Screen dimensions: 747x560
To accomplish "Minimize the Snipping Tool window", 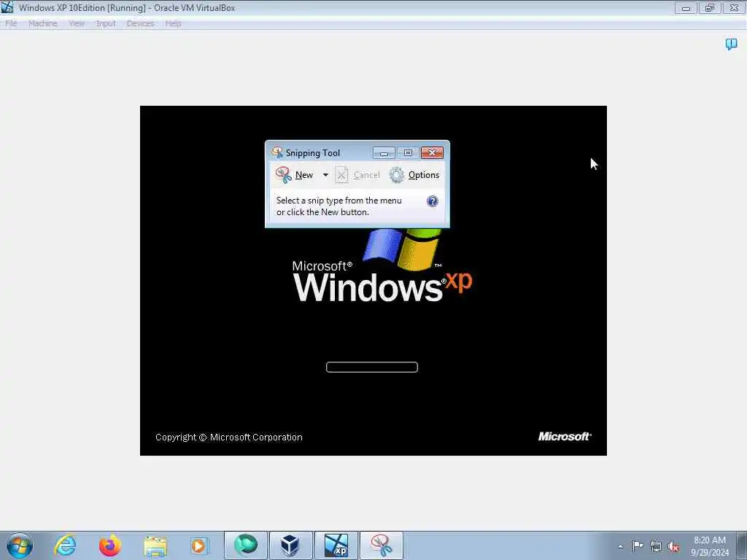I will tap(384, 153).
